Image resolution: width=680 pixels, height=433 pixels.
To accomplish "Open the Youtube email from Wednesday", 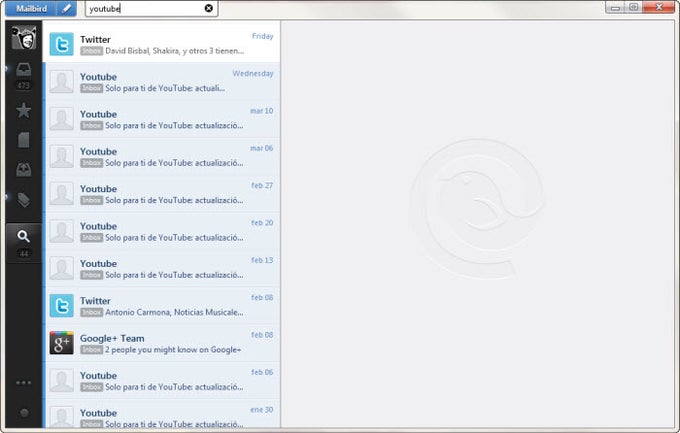I will click(162, 81).
